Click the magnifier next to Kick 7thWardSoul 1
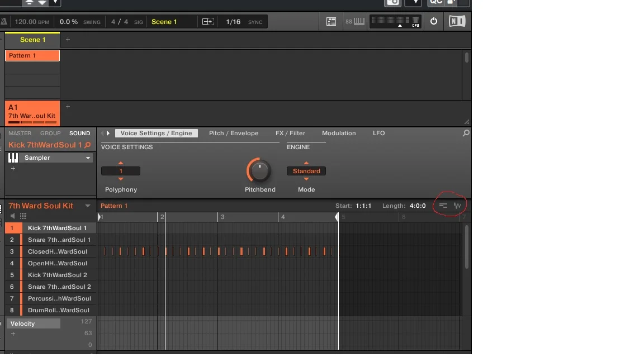The width and height of the screenshot is (644, 362). pyautogui.click(x=87, y=145)
